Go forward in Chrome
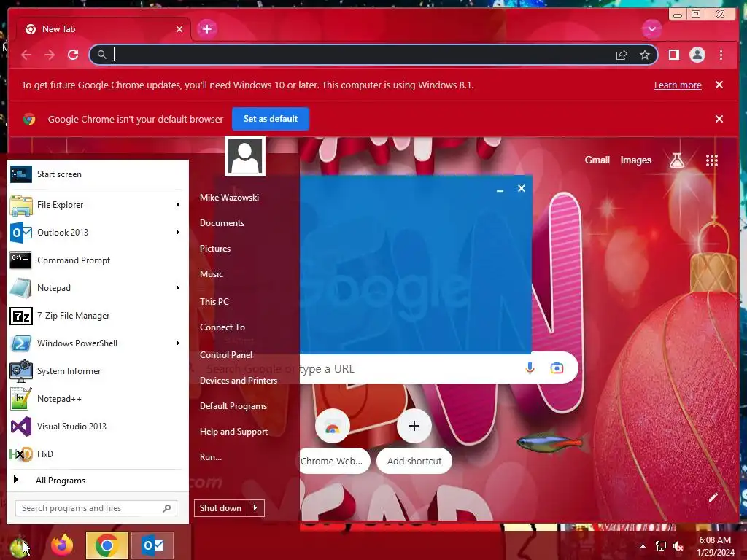The image size is (747, 560). click(x=50, y=55)
